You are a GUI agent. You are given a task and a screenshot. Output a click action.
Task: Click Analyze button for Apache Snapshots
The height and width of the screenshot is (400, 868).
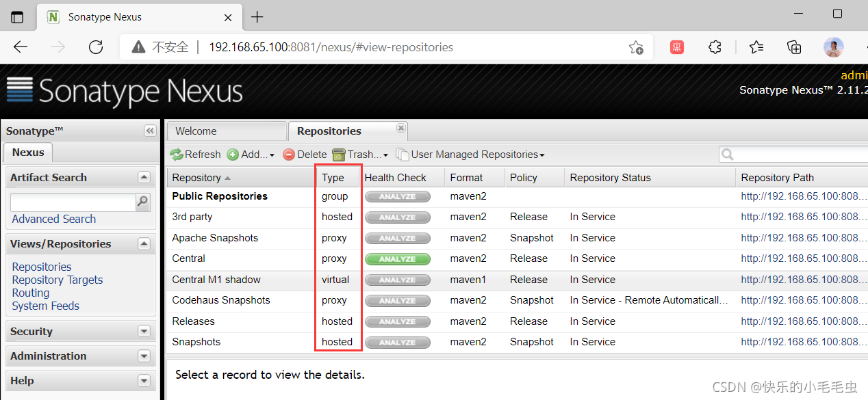(x=398, y=238)
